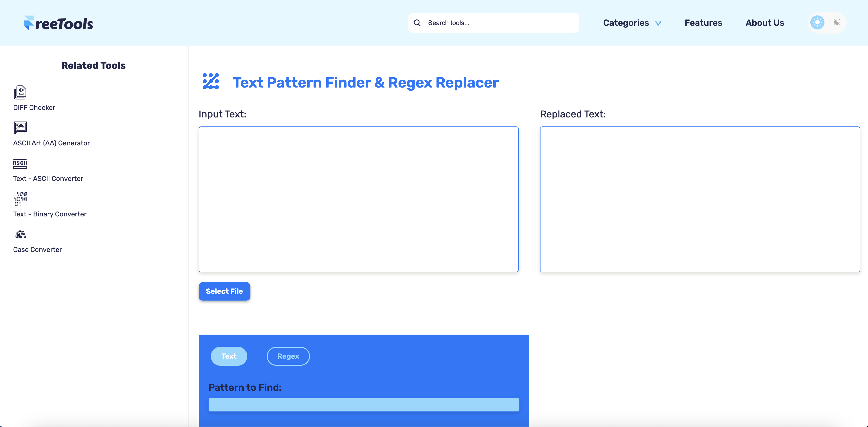Open the Case Converter link
The height and width of the screenshot is (427, 868).
37,250
